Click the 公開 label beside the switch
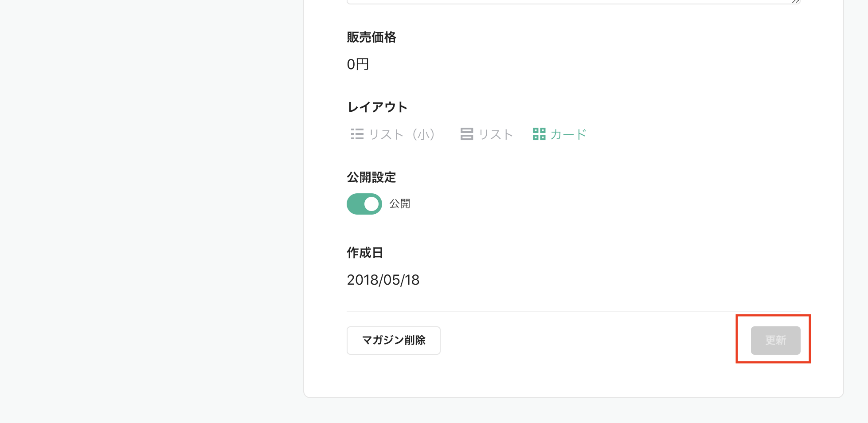868x423 pixels. click(x=400, y=204)
